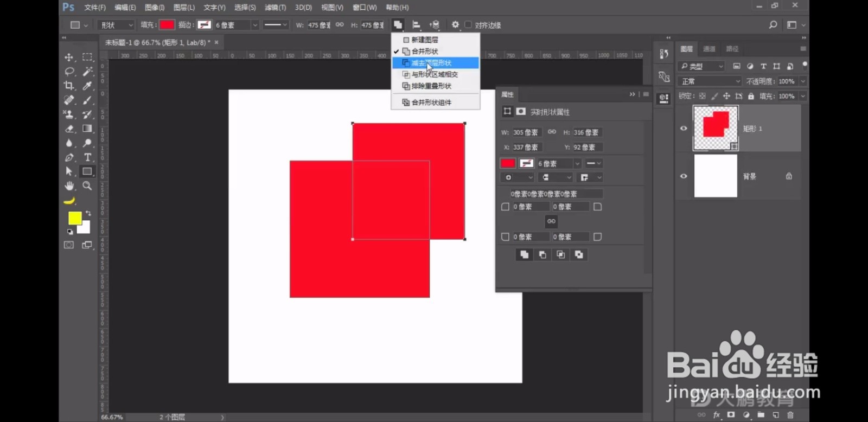The height and width of the screenshot is (422, 868).
Task: Click the delete layer trash icon
Action: 790,415
